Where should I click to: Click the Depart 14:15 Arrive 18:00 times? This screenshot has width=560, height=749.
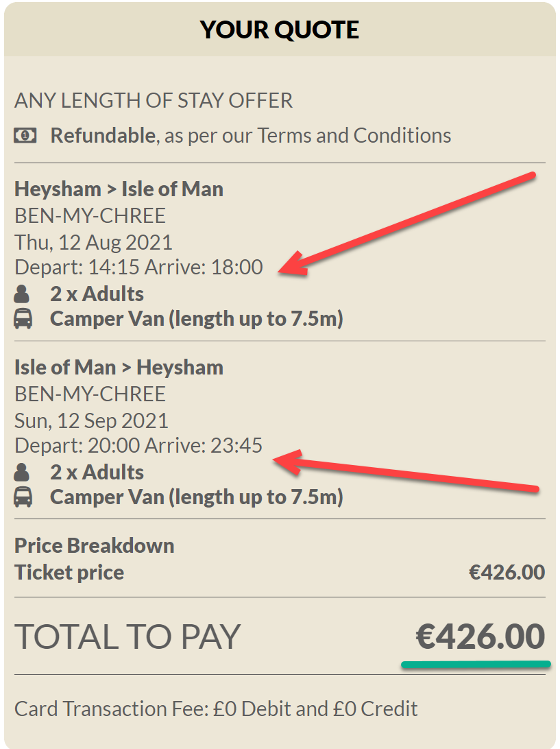pyautogui.click(x=138, y=267)
